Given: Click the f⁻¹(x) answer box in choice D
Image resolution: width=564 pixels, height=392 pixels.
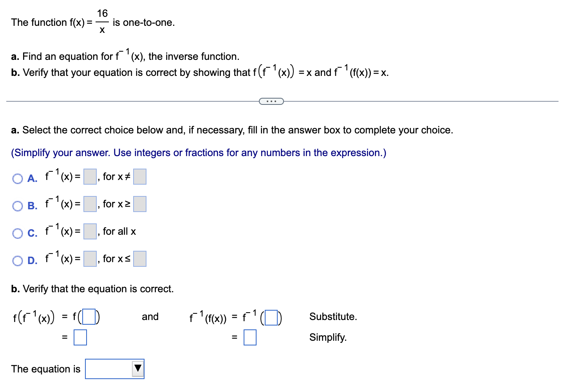Looking at the screenshot, I should 89,259.
